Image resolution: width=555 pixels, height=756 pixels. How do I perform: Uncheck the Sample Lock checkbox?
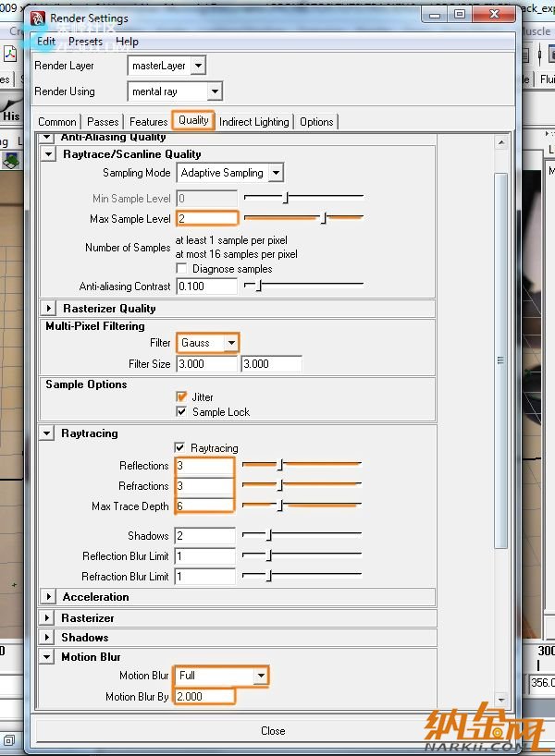pyautogui.click(x=181, y=412)
